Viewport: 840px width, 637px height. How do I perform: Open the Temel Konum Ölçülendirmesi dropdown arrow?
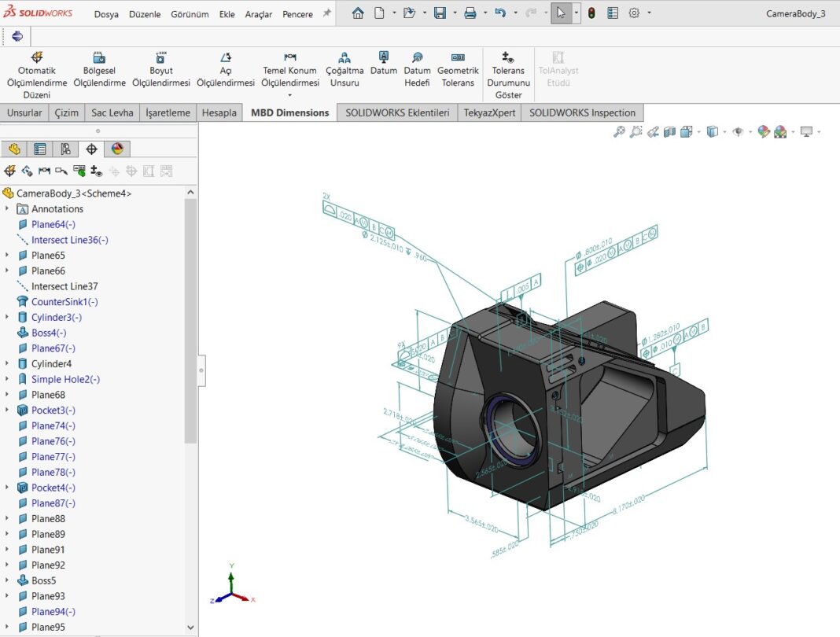[x=289, y=94]
